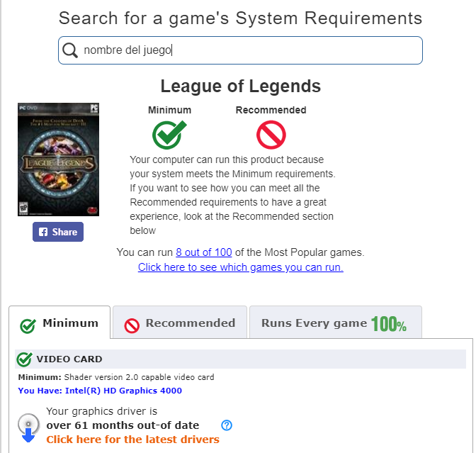This screenshot has width=476, height=453.
Task: Open the Runs Every game 100% tab
Action: 336,323
